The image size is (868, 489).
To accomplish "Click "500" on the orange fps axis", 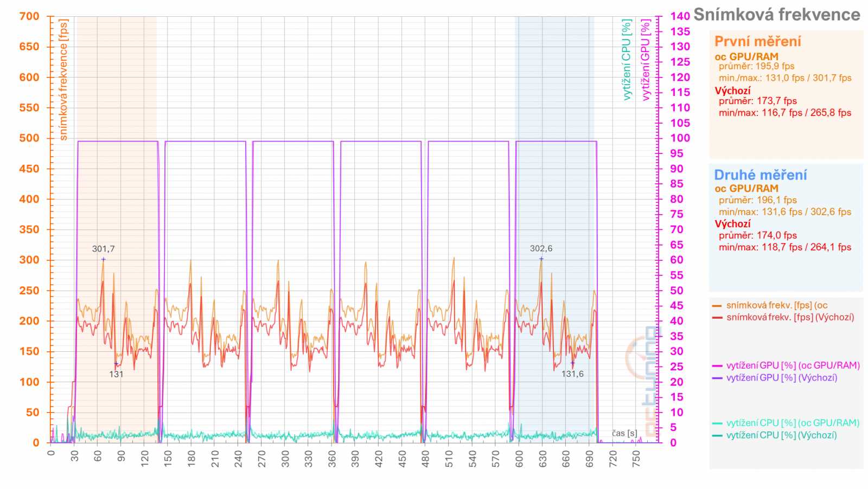I will 29,138.
